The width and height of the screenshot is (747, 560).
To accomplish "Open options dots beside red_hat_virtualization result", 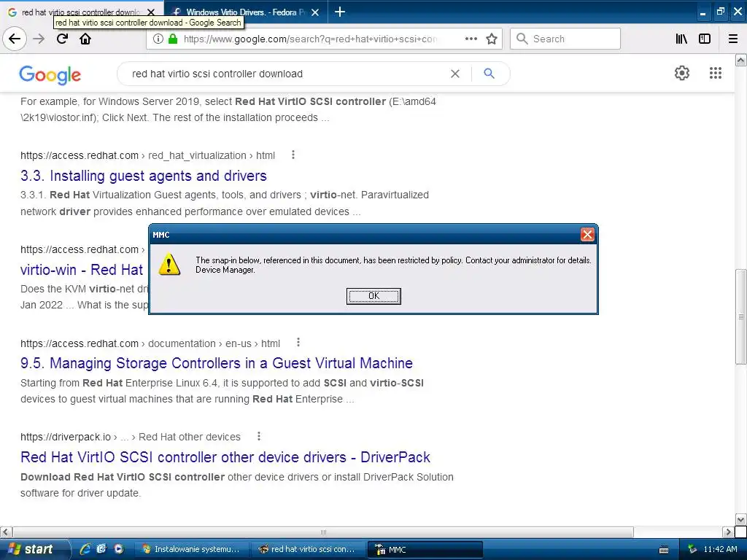I will [x=293, y=155].
